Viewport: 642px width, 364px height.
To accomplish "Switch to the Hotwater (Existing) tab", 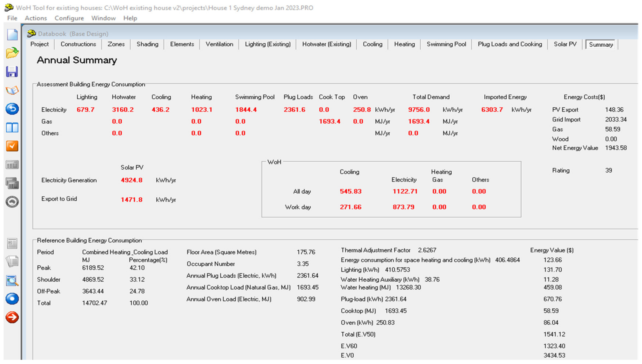I will (326, 44).
